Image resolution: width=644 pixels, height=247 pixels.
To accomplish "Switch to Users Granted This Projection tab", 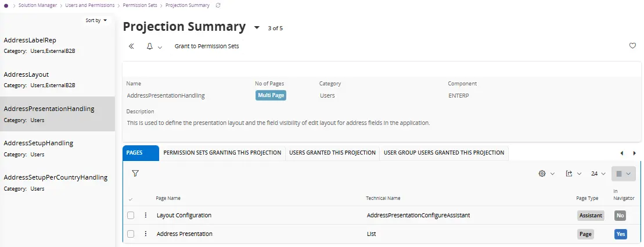I will point(332,153).
